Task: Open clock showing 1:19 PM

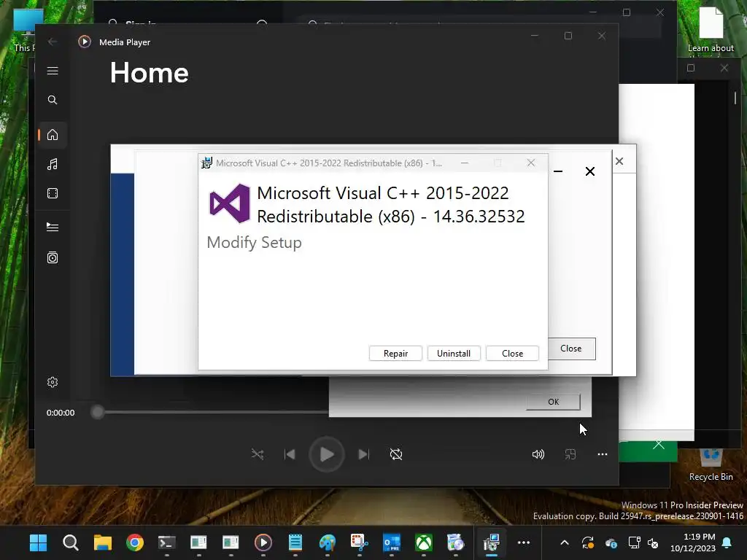Action: 693,542
